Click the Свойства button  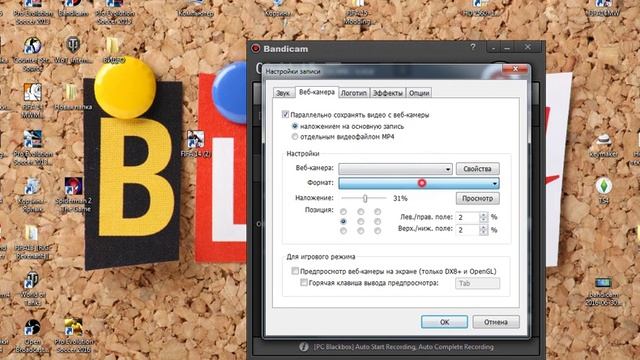click(478, 169)
